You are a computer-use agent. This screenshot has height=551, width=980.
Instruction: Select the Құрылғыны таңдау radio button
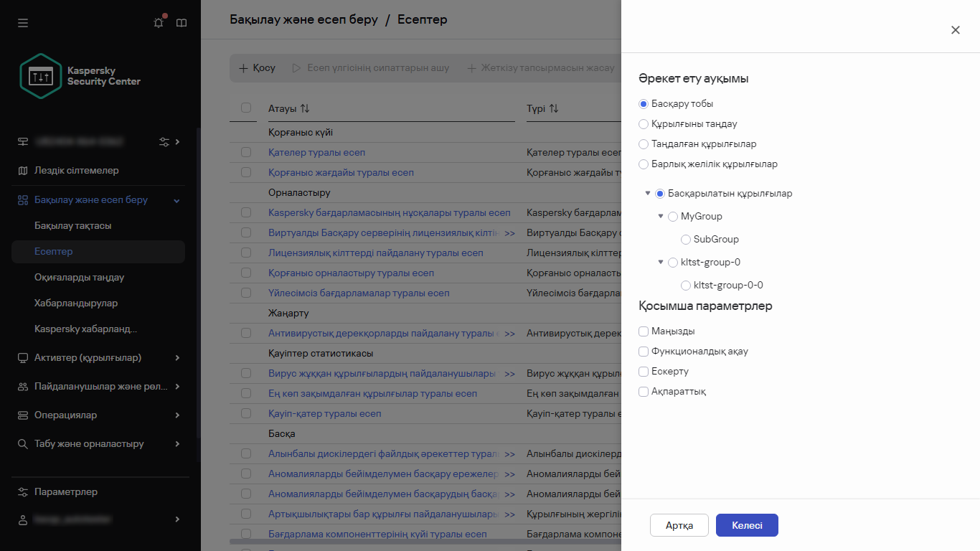point(644,124)
